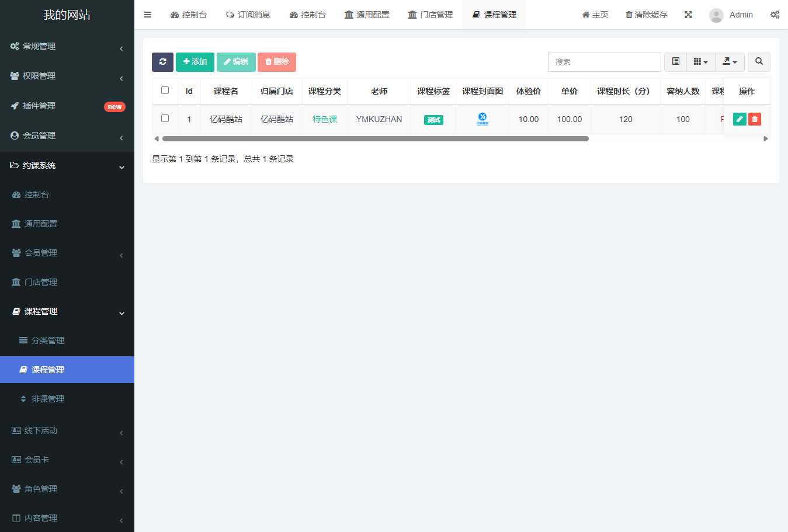Click 清除缓存 trash link

646,15
